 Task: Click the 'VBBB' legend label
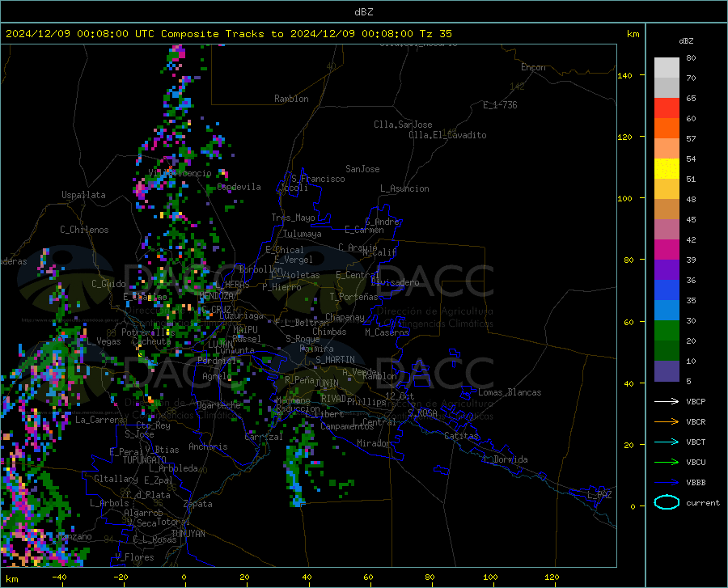click(696, 483)
